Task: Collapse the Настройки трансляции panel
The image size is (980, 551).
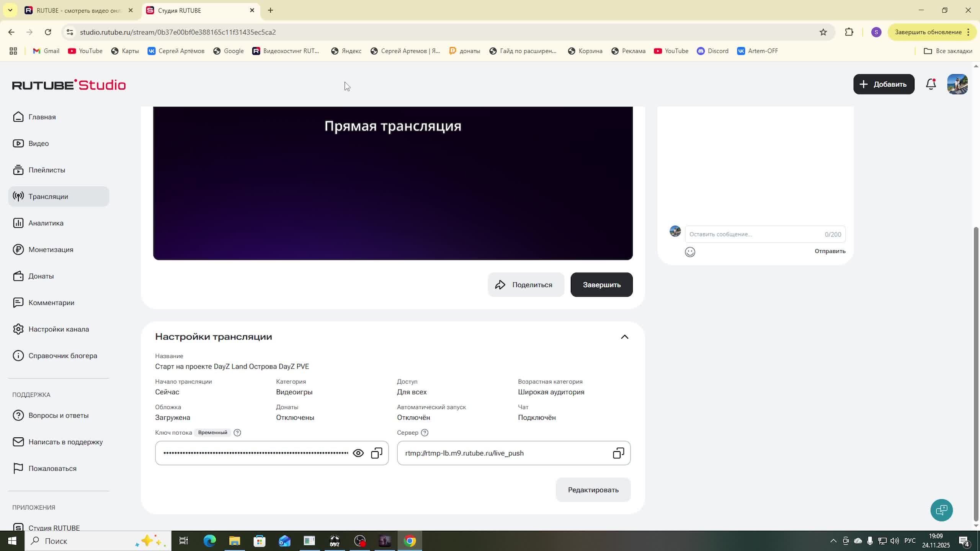Action: [625, 337]
